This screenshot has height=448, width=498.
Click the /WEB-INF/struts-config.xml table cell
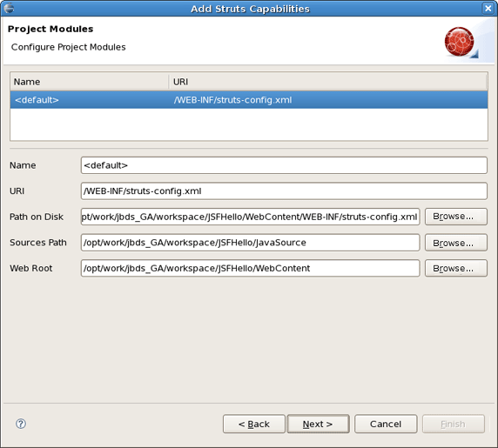click(x=232, y=100)
